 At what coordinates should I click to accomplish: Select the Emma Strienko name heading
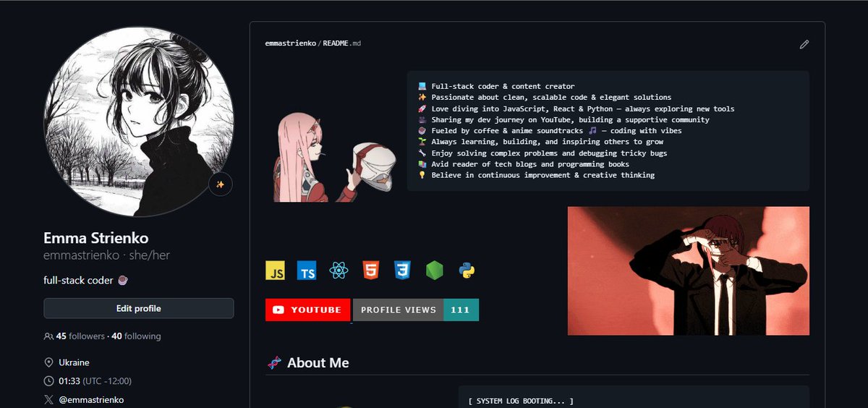click(96, 238)
